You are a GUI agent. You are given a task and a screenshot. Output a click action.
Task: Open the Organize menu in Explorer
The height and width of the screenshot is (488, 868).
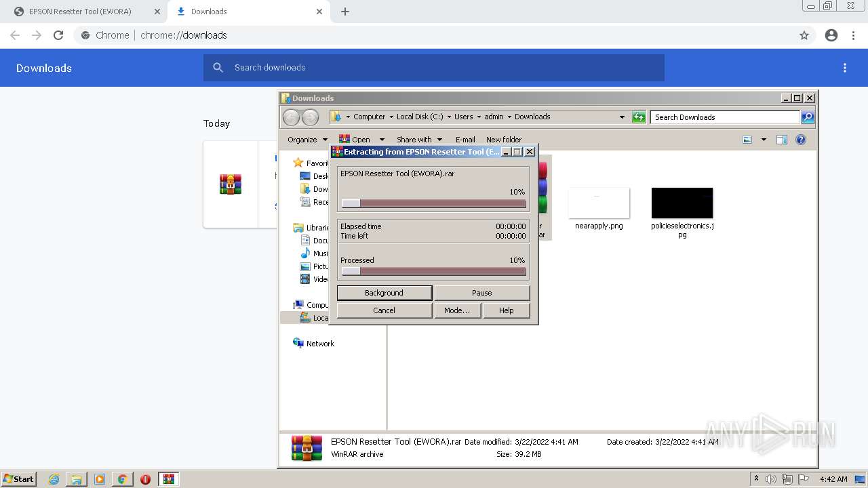pos(307,140)
